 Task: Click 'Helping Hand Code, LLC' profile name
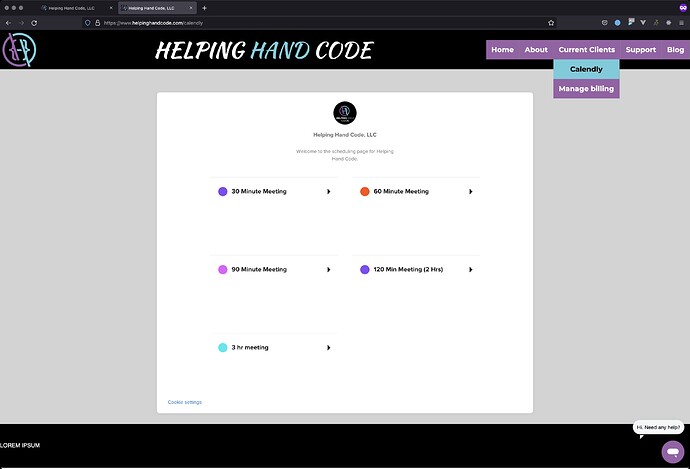(x=345, y=135)
